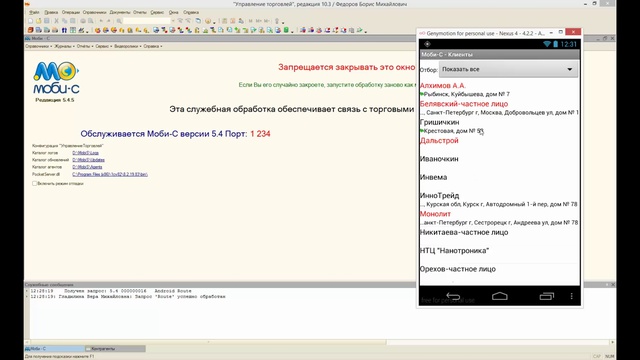640x360 pixels.
Task: Click the M memory toolbar button
Action: click(251, 21)
